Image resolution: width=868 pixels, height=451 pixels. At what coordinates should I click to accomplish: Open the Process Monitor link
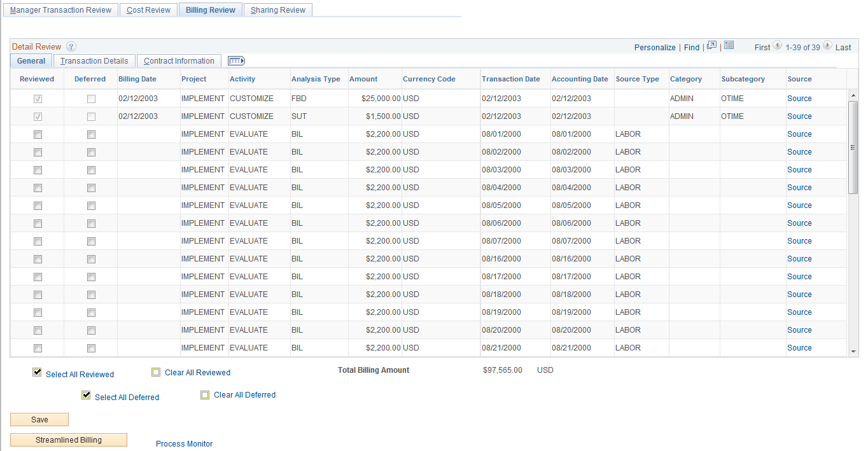(x=184, y=443)
